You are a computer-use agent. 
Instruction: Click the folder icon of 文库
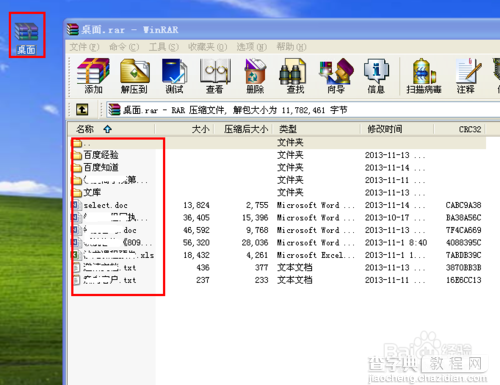77,192
